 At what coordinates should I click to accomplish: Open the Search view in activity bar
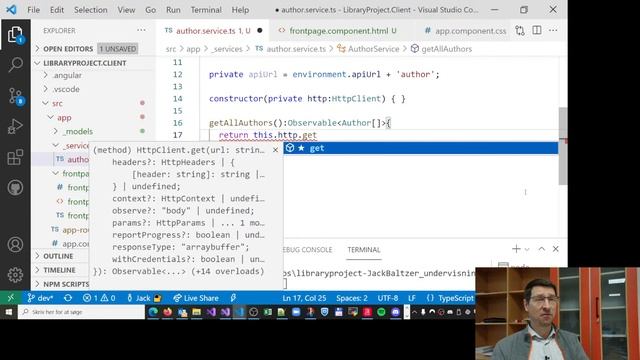point(15,64)
